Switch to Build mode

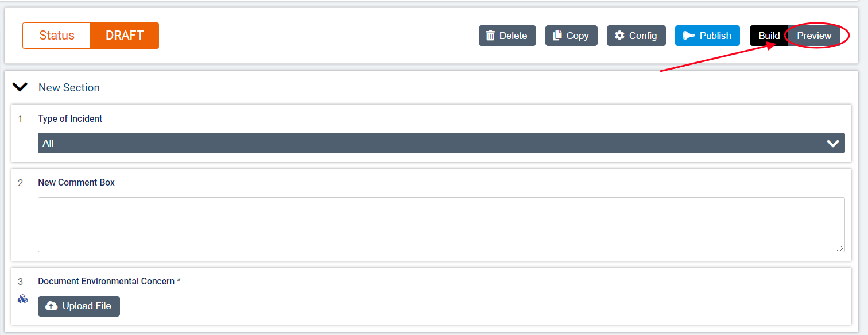(x=769, y=36)
